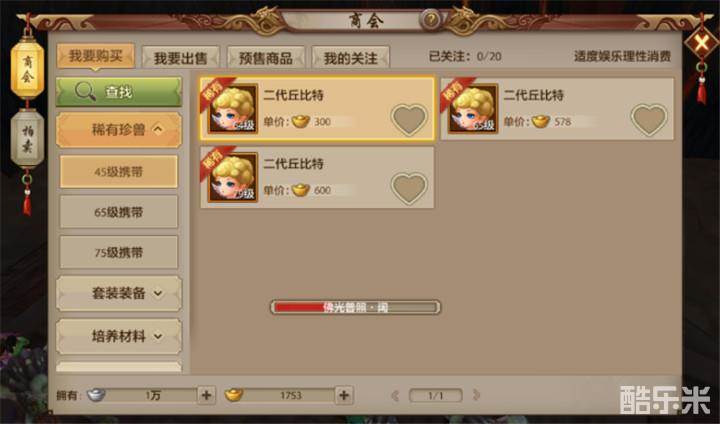Switch to the 我要出售 tab
This screenshot has height=424, width=720.
click(180, 58)
